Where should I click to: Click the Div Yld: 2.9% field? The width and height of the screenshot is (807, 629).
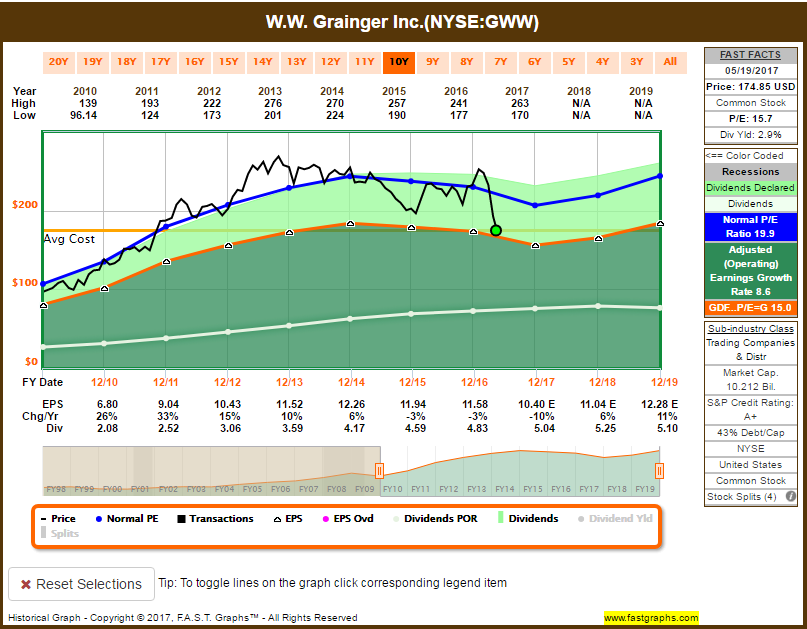(750, 135)
